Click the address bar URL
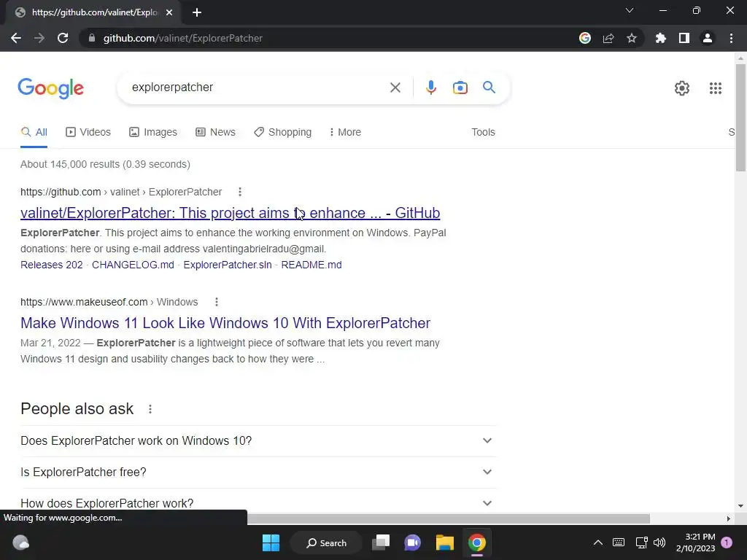Image resolution: width=747 pixels, height=560 pixels. (183, 38)
